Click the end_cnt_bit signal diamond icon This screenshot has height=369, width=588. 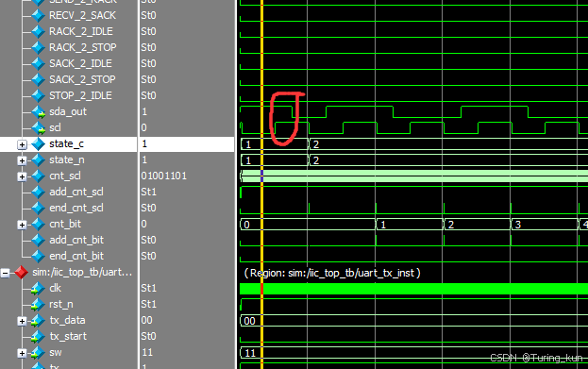[38, 256]
